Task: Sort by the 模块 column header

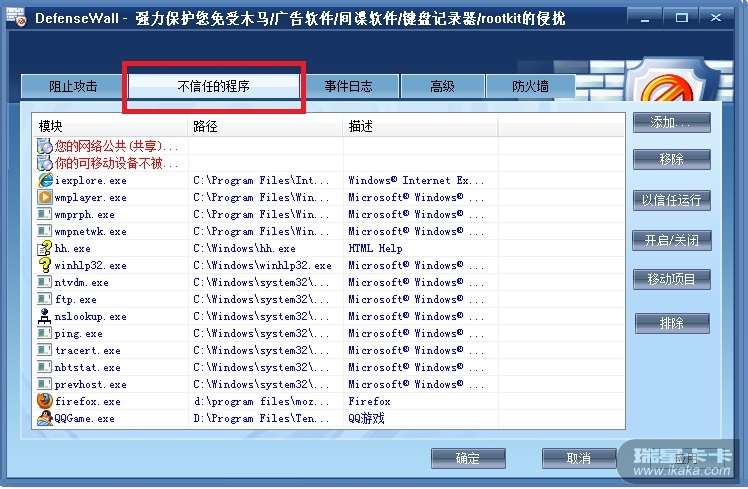Action: click(x=110, y=126)
